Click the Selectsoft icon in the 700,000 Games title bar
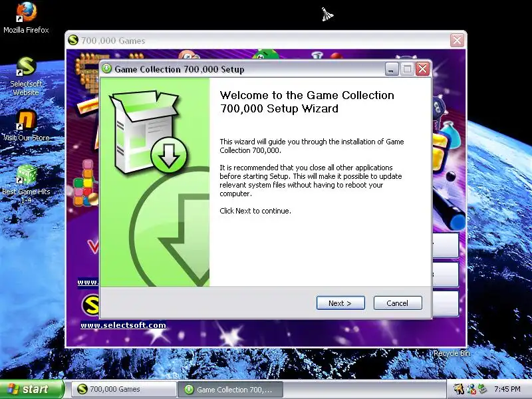Screen dimensions: 532x399 coord(73,41)
